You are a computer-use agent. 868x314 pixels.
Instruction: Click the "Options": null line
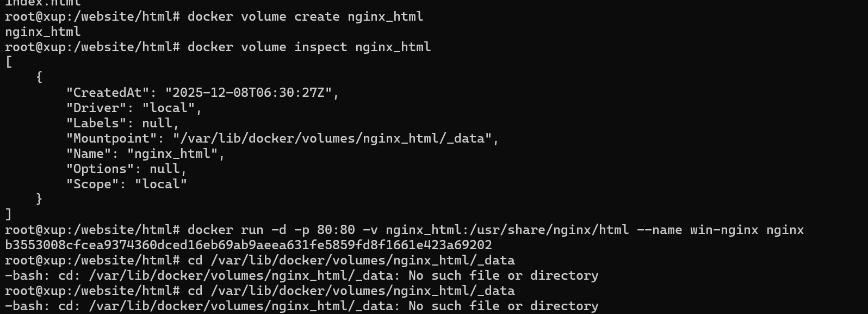click(126, 169)
